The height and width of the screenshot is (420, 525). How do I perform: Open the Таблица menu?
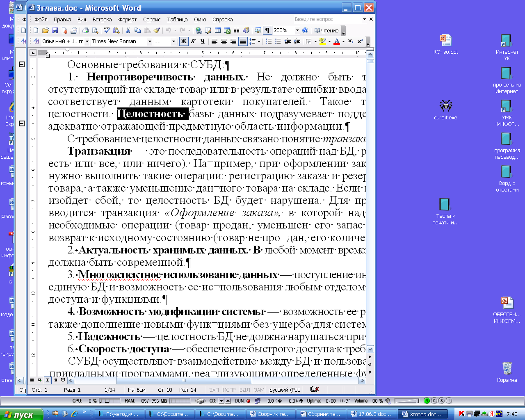(177, 19)
